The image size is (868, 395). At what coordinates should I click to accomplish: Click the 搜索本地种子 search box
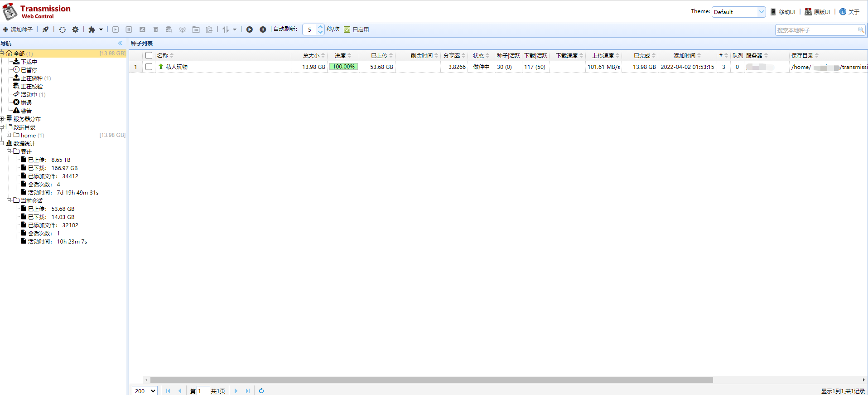point(816,30)
